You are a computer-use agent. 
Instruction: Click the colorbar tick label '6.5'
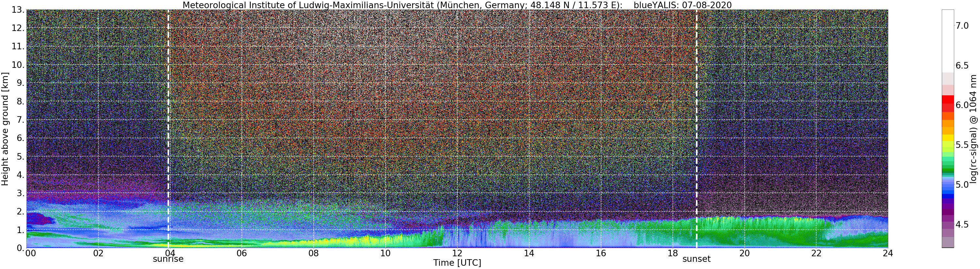pos(962,65)
